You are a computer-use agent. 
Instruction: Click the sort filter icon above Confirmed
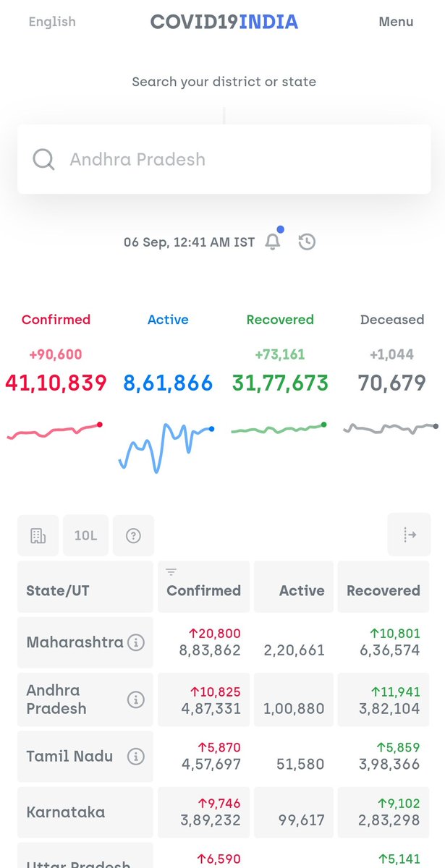pos(171,572)
